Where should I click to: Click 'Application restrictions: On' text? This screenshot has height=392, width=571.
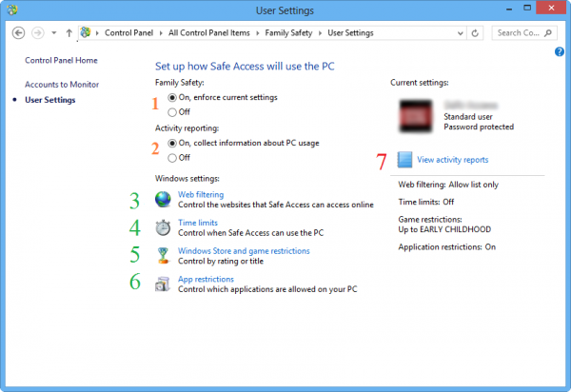coord(447,246)
